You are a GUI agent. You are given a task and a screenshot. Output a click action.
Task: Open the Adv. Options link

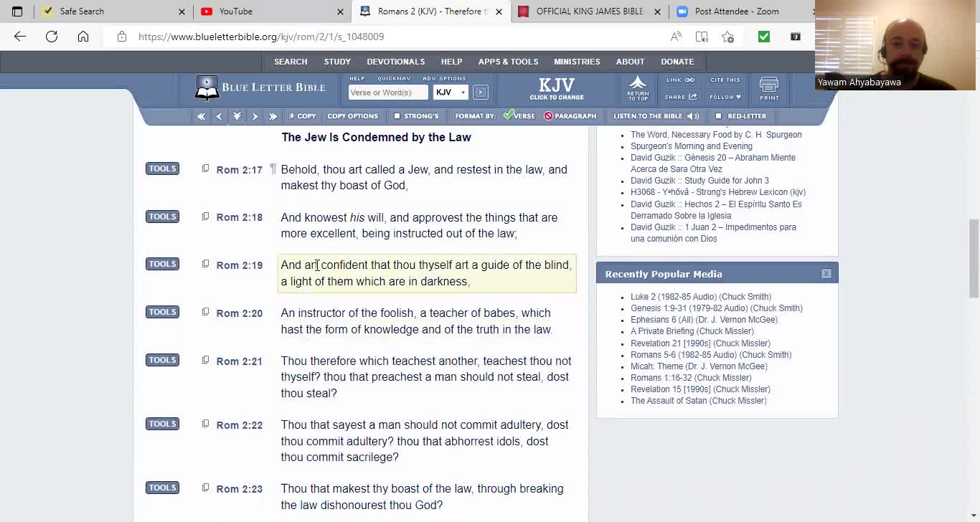tap(444, 78)
